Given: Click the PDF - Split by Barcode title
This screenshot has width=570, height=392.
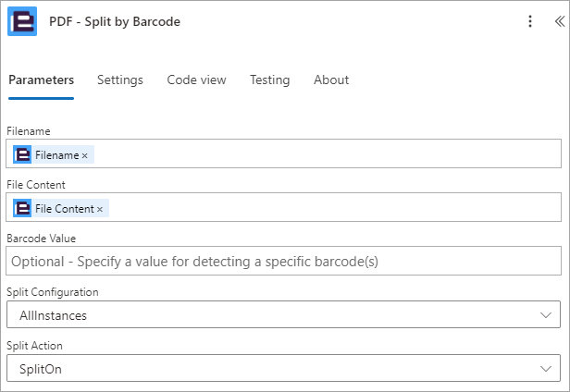Looking at the screenshot, I should click(115, 21).
